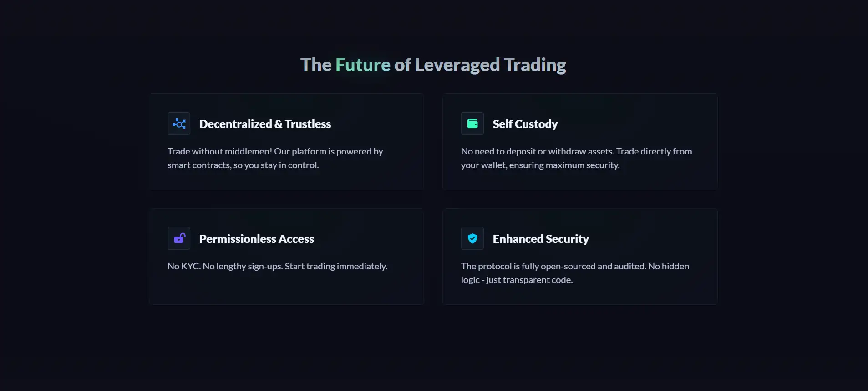Click the decentralized network nodes icon

(179, 123)
